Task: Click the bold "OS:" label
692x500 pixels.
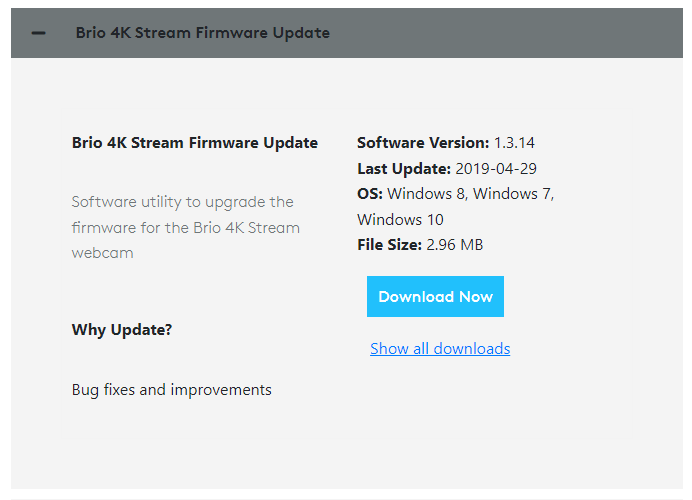Action: point(370,194)
